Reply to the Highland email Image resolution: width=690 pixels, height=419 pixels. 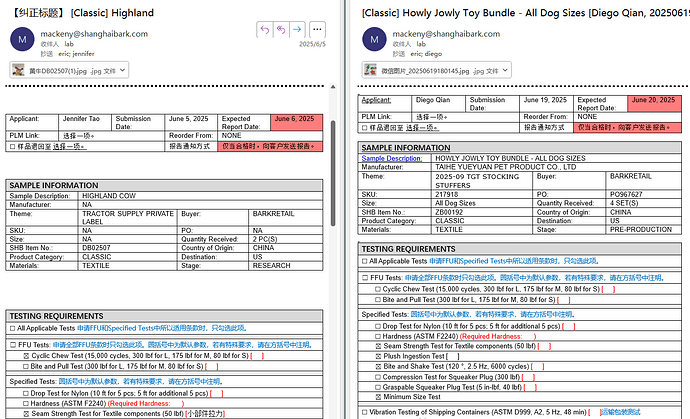[x=265, y=30]
